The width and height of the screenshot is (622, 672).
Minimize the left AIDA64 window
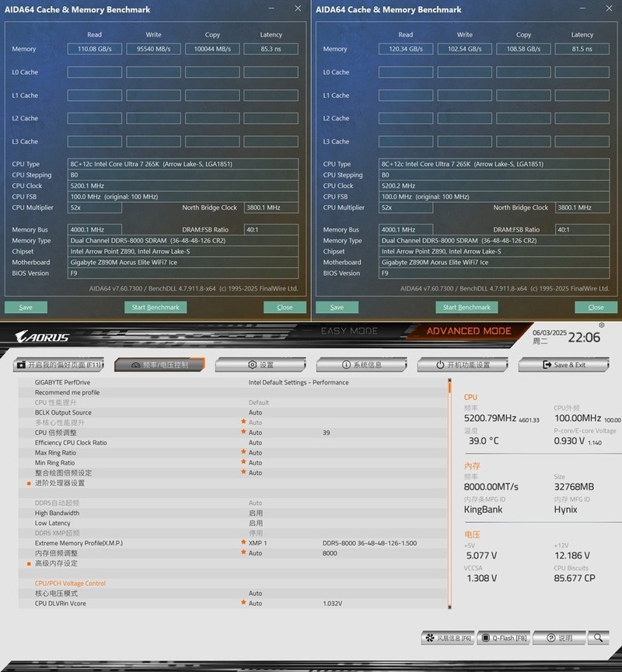271,9
